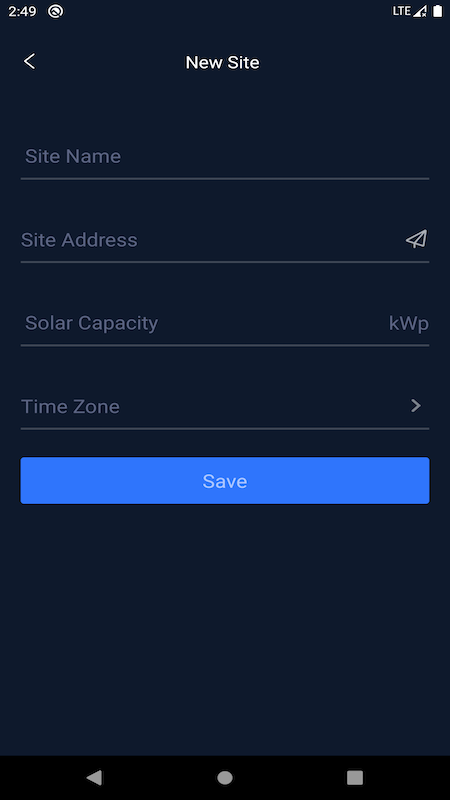Tap the kWp unit label

point(409,323)
